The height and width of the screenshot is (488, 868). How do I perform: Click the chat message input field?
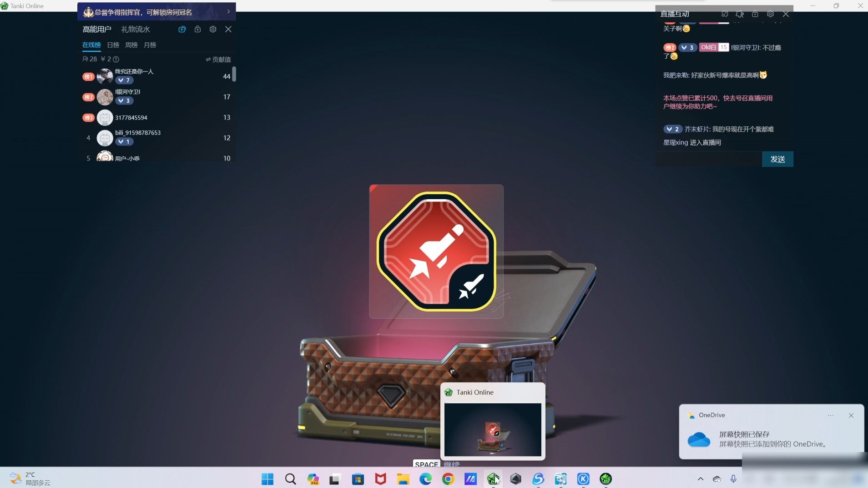coord(709,159)
